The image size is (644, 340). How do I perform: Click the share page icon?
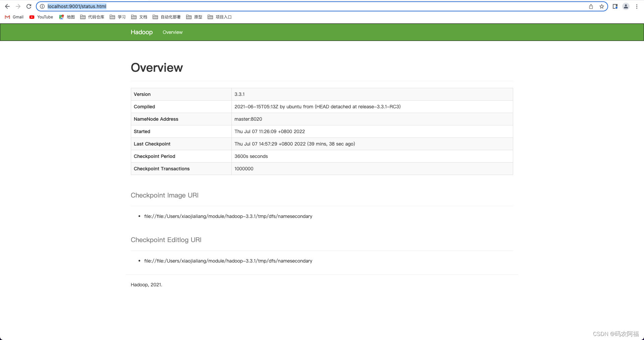(591, 6)
